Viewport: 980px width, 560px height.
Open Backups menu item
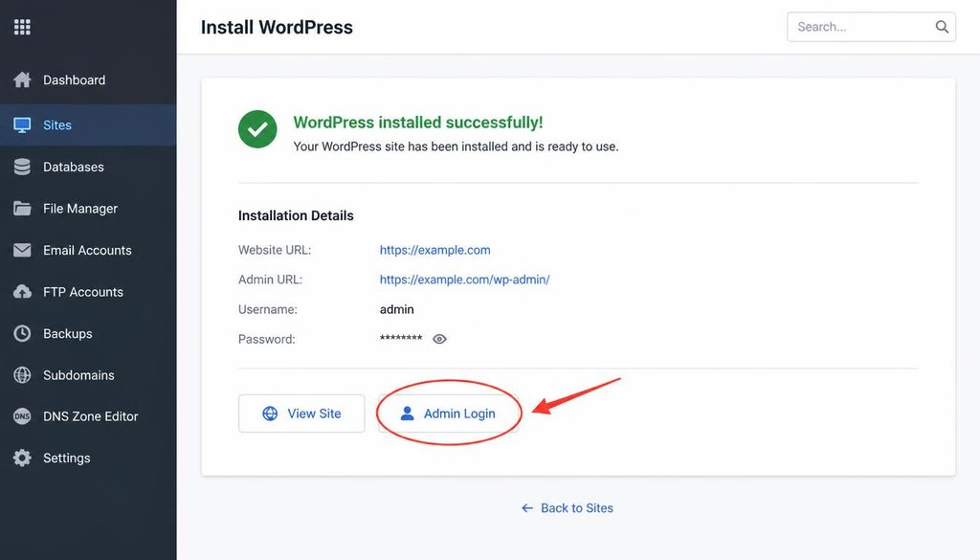88,333
